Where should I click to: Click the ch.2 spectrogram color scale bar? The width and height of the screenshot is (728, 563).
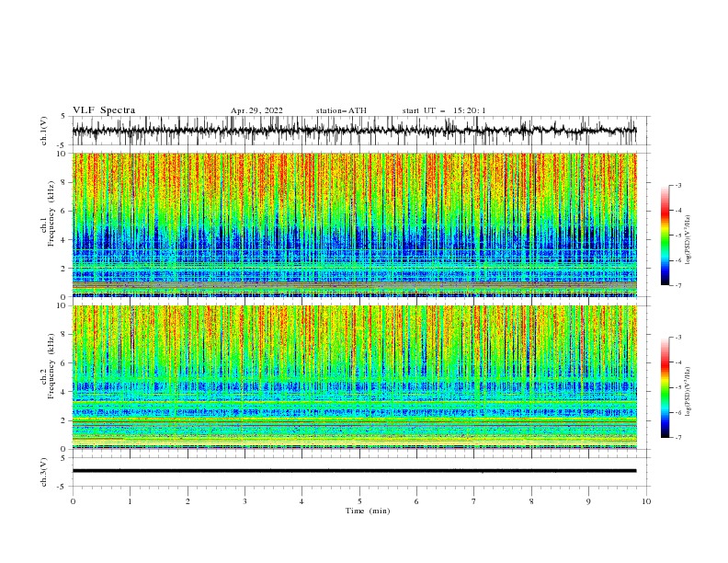click(x=665, y=387)
